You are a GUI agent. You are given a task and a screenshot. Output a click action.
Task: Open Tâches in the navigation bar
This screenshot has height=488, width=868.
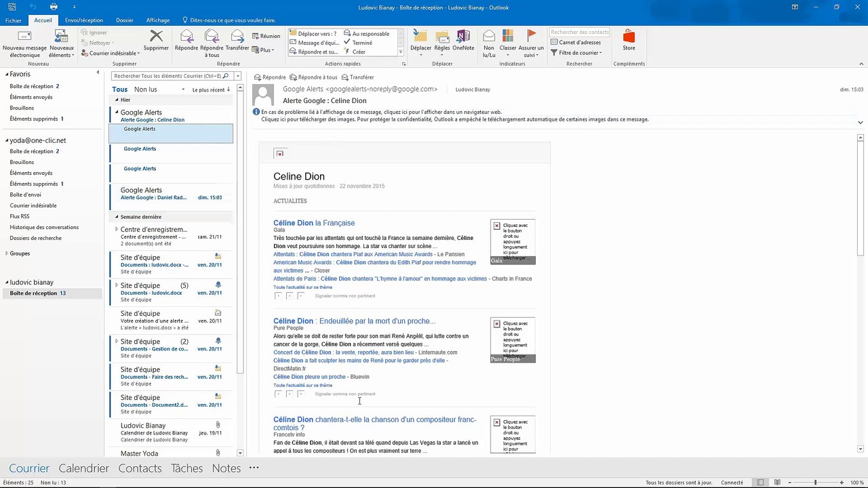pyautogui.click(x=186, y=468)
